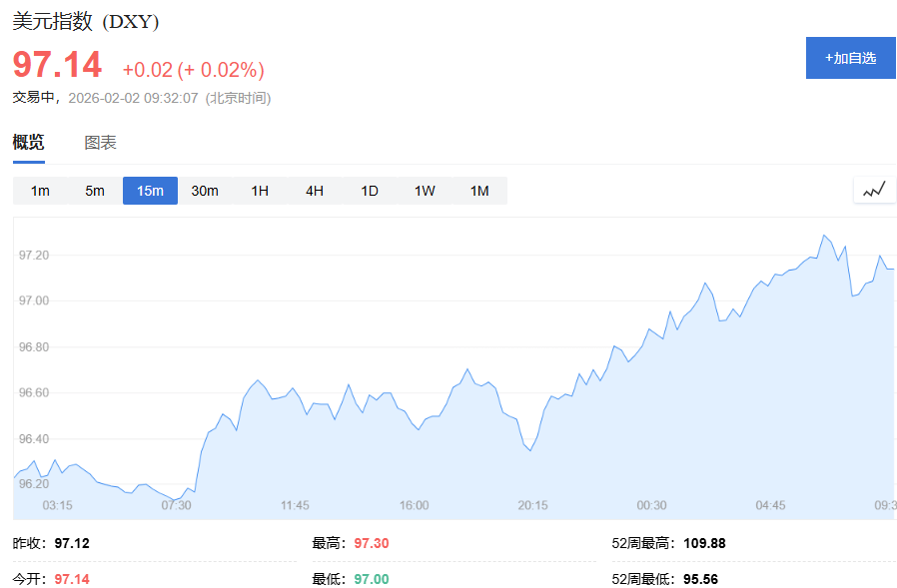The width and height of the screenshot is (897, 588).
Task: Click the 07:30 time axis label
Action: click(x=176, y=505)
